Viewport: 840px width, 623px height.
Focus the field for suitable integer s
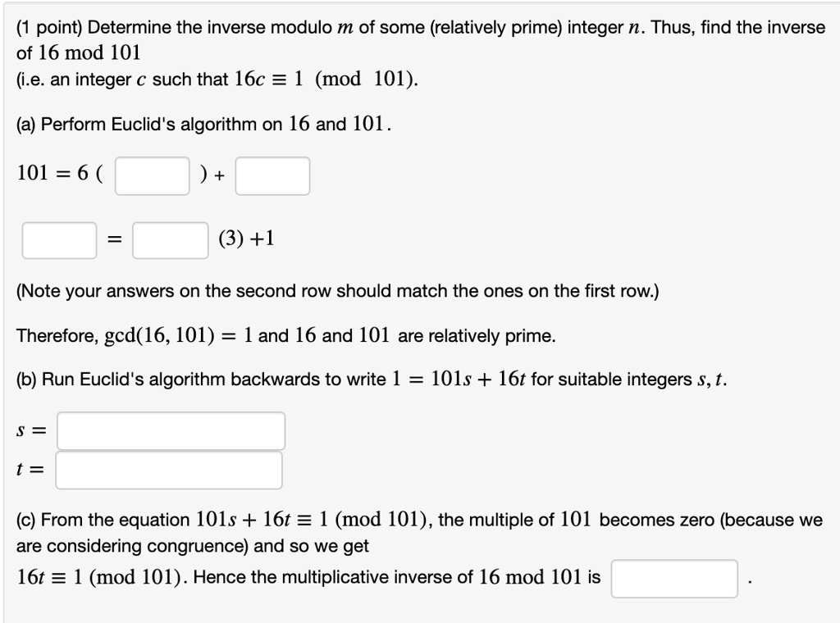pyautogui.click(x=170, y=430)
